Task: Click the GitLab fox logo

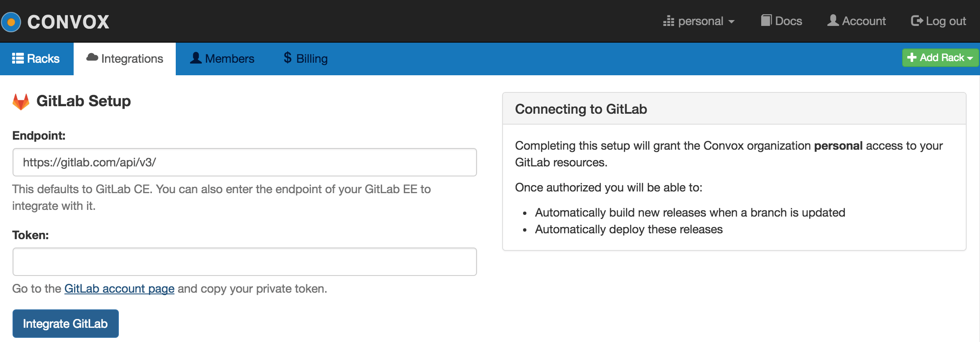Action: (21, 102)
